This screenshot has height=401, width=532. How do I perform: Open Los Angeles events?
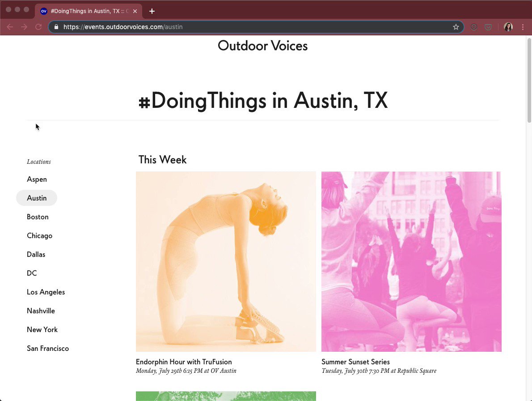click(x=46, y=292)
